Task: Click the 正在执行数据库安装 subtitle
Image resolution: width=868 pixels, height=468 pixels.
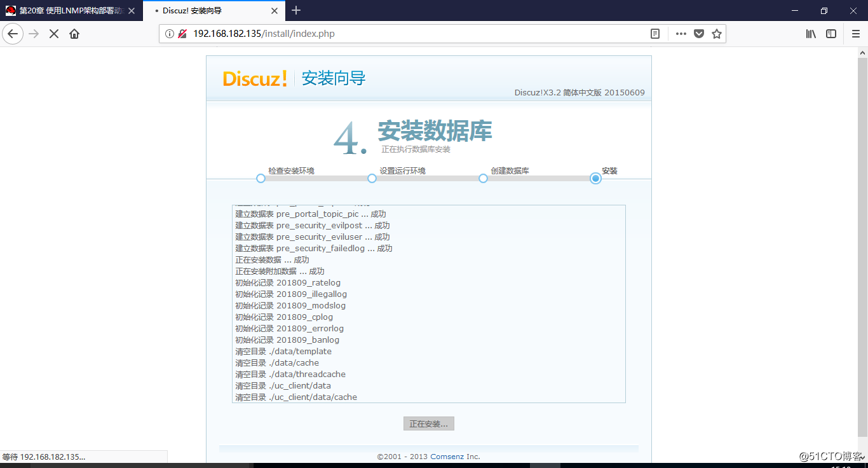Action: tap(416, 149)
